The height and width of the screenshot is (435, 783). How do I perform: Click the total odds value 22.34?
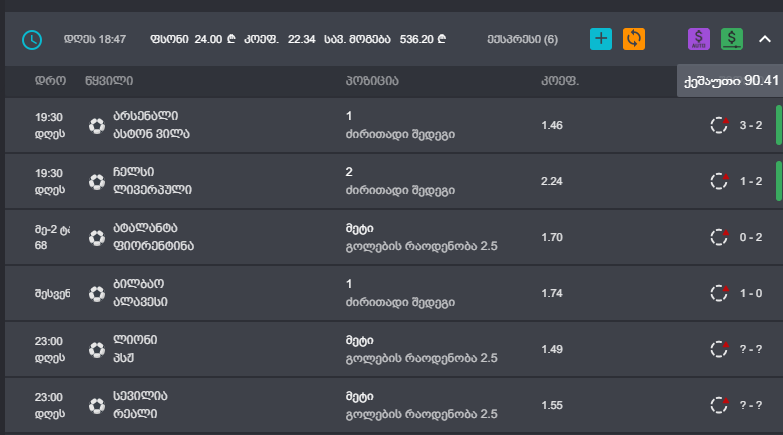point(302,39)
